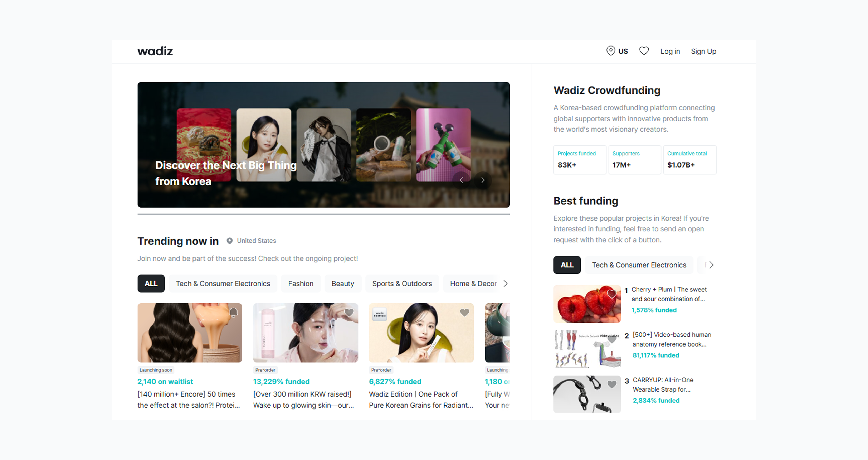Select ALL tab under Trending now
Image resolution: width=868 pixels, height=460 pixels.
[151, 284]
